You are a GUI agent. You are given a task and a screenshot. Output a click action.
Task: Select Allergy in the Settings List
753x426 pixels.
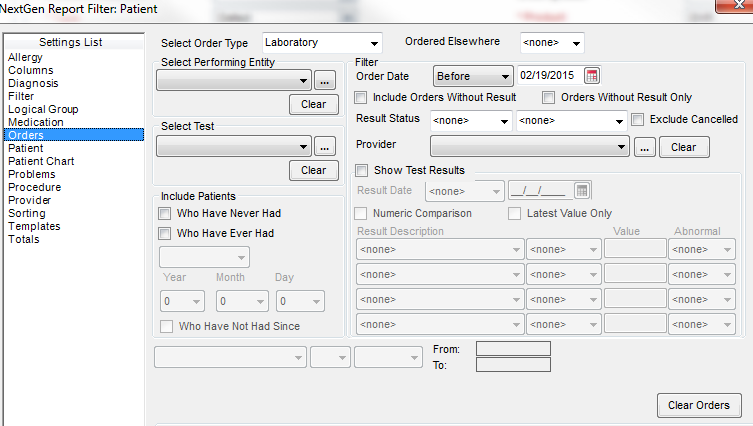pyautogui.click(x=25, y=57)
